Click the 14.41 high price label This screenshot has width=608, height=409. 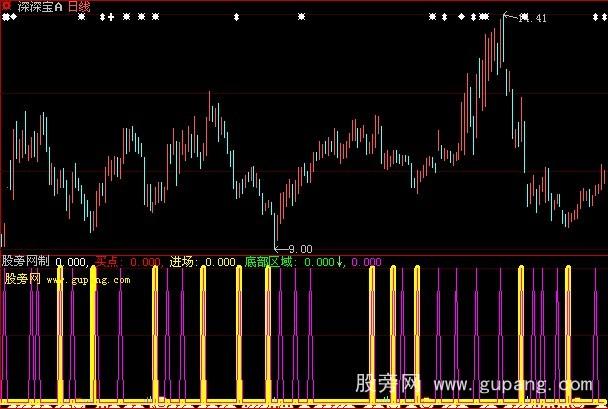532,18
